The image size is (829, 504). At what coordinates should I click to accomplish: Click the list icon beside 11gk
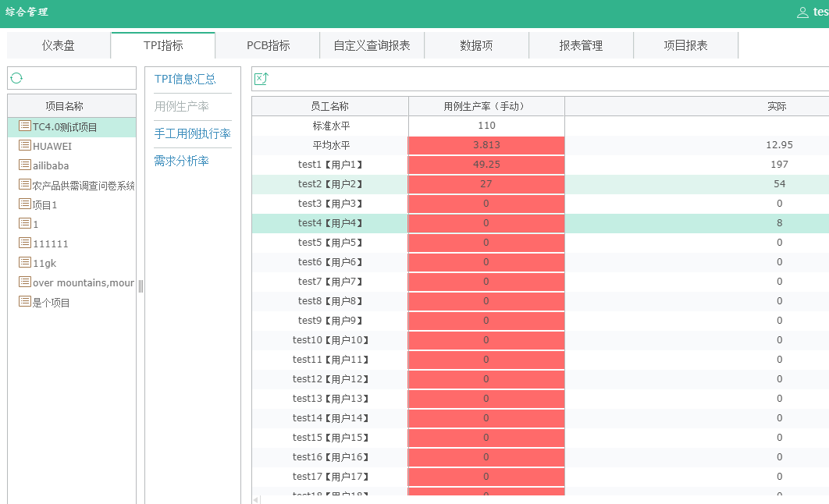[25, 263]
